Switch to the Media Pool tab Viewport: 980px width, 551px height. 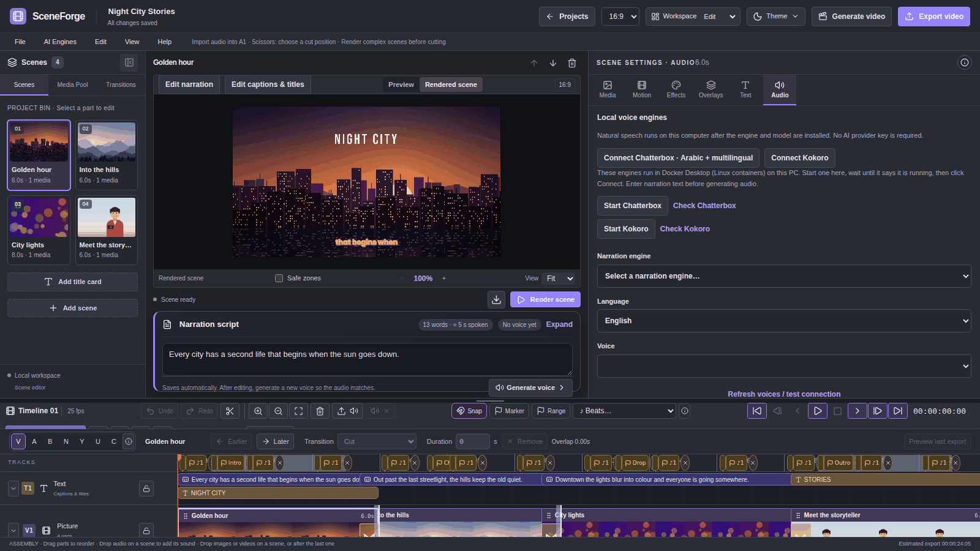click(x=72, y=84)
